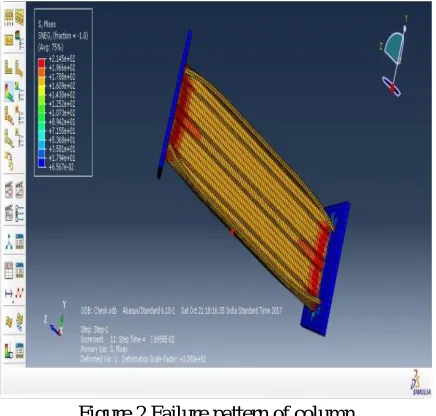This screenshot has width=436, height=416.
Task: Click Create XY Data icon
Action: click(x=9, y=242)
